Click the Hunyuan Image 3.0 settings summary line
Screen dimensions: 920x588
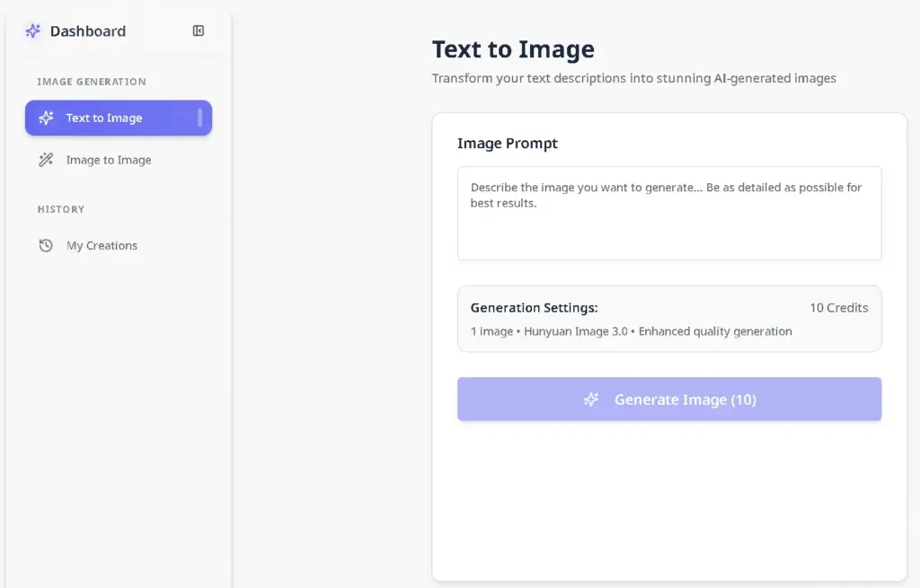[631, 331]
